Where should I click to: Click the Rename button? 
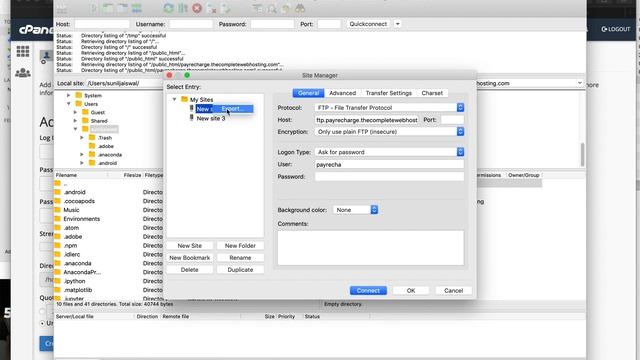240,258
